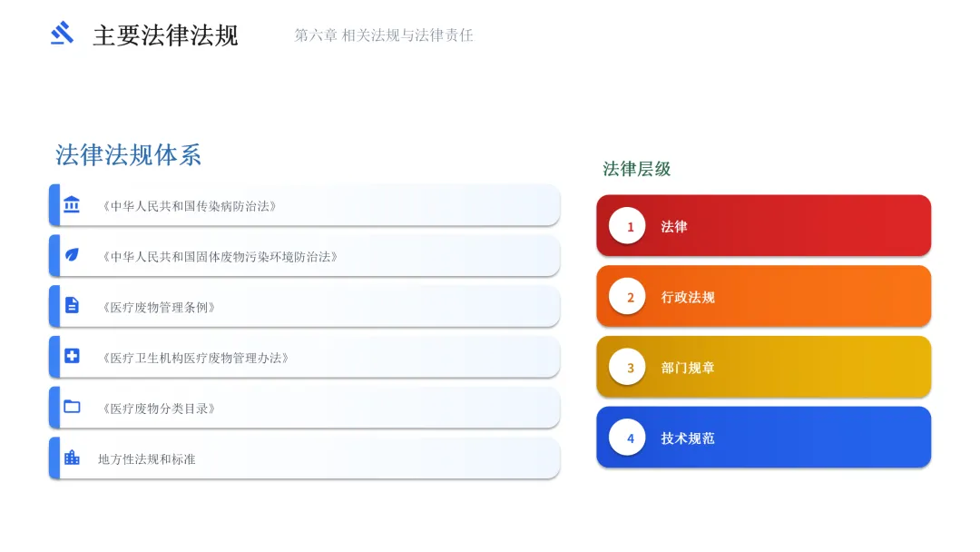The image size is (980, 552).
Task: Click the medical cross icon
Action: [x=72, y=356]
